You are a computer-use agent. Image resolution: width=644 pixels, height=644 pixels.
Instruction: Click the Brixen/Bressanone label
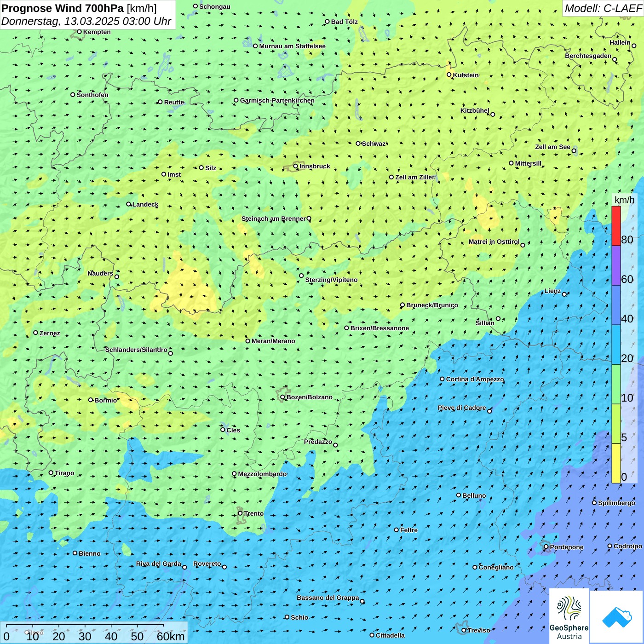coord(379,328)
